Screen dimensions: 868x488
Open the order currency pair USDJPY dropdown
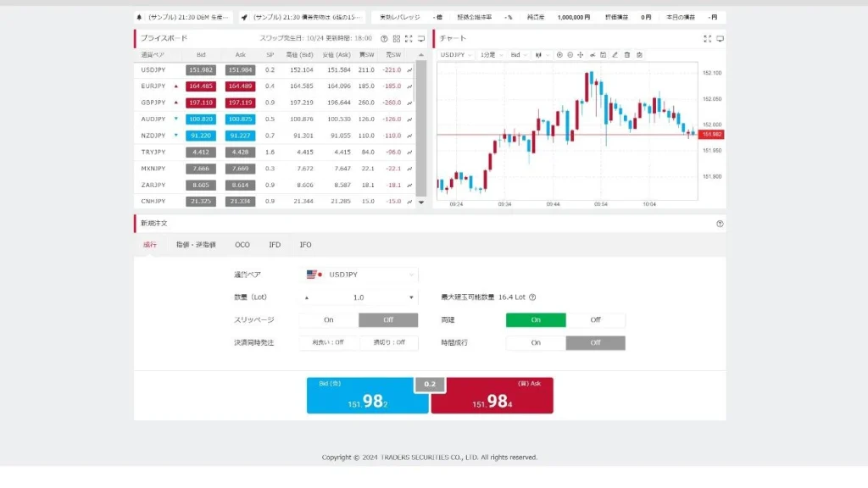point(359,274)
